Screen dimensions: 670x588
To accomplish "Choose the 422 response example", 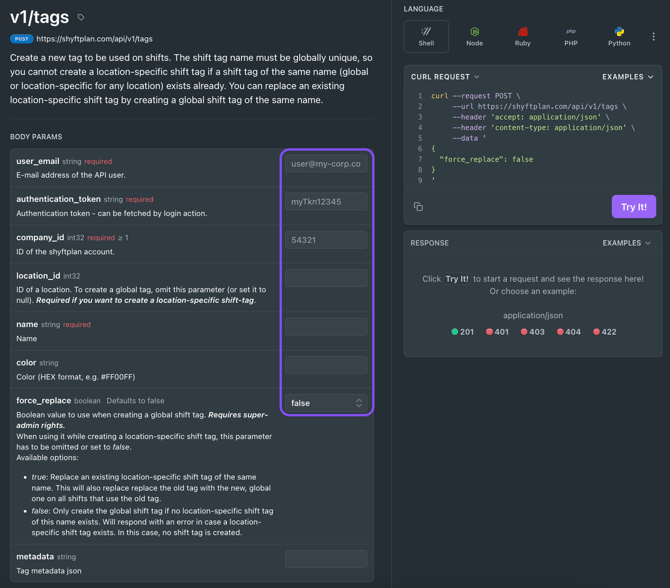I will pos(604,332).
